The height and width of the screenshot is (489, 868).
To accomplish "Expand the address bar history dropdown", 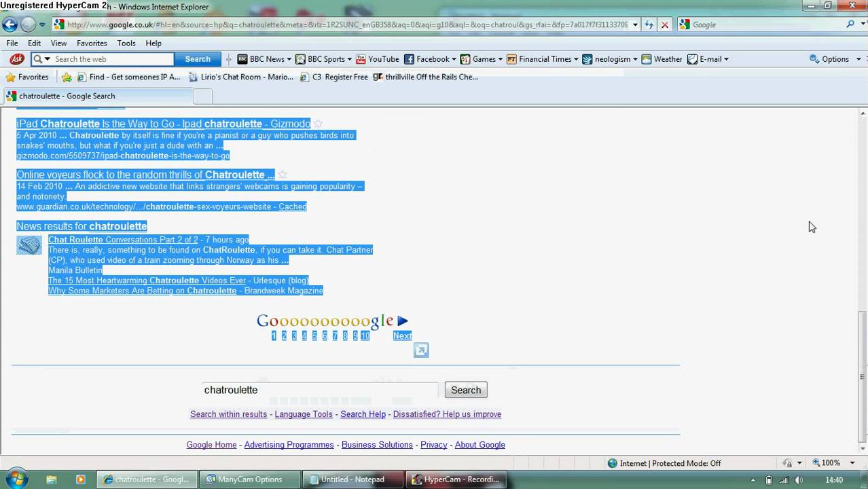I will point(635,24).
